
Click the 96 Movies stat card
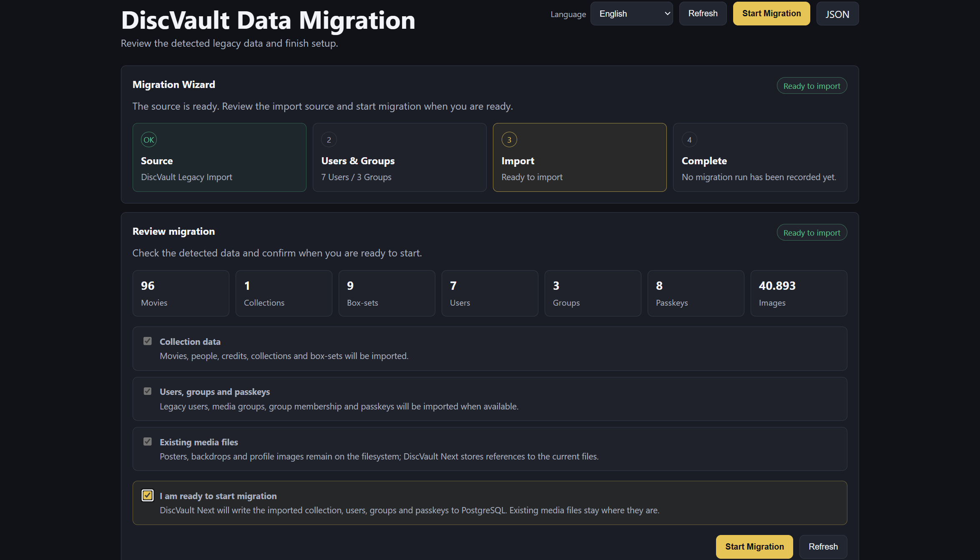pos(181,293)
